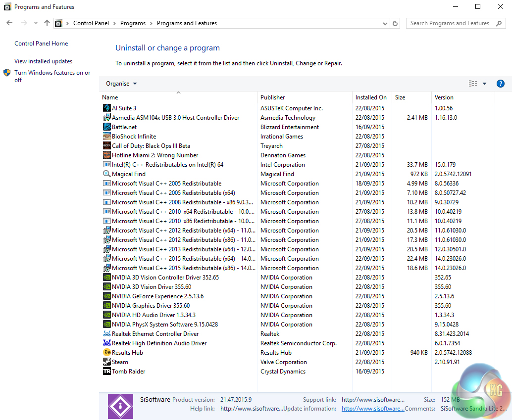
Task: Expand the address bar history dropdown
Action: [385, 23]
